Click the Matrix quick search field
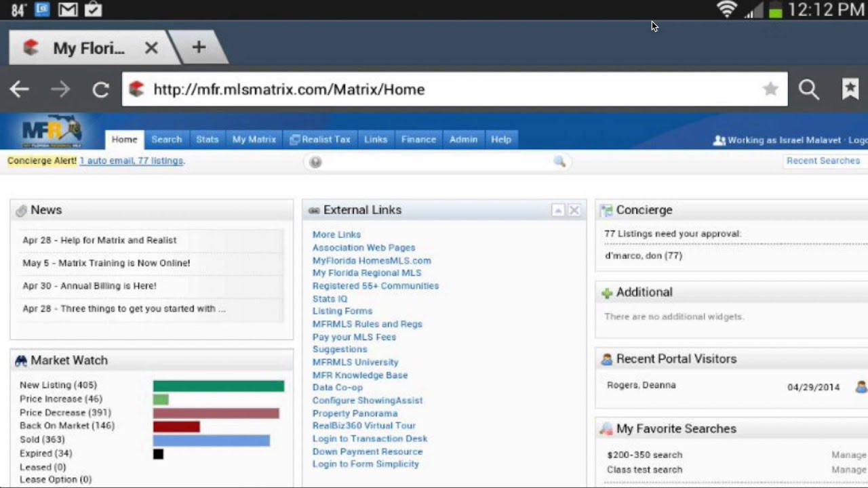This screenshot has width=868, height=488. tap(437, 162)
